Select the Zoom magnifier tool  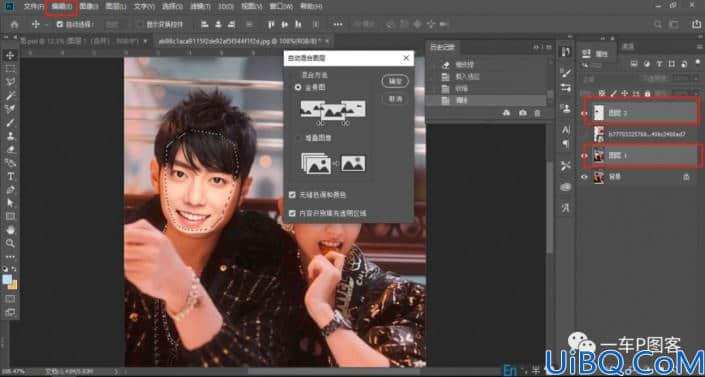point(10,243)
